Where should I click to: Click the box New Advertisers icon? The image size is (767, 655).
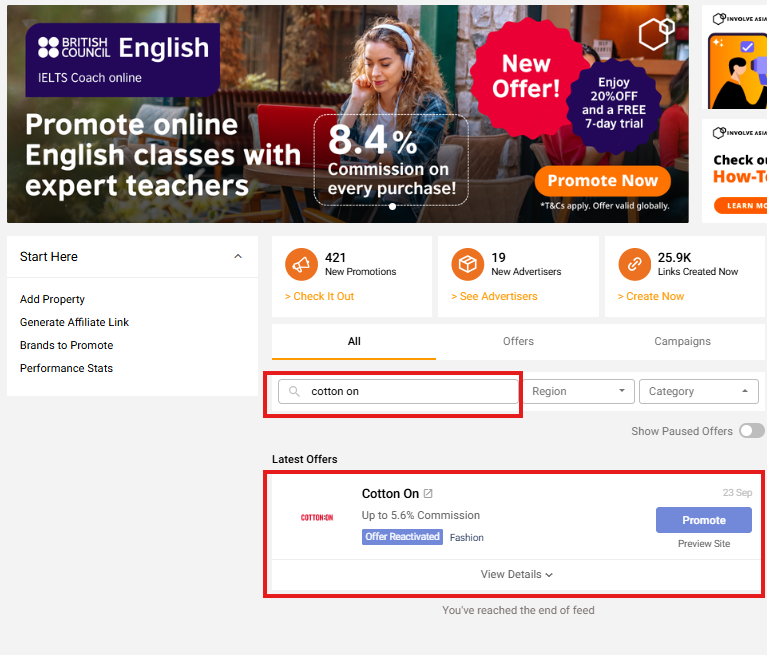[x=468, y=265]
